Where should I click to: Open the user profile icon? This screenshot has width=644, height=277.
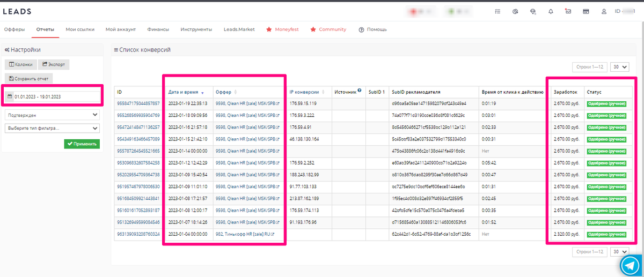click(604, 11)
